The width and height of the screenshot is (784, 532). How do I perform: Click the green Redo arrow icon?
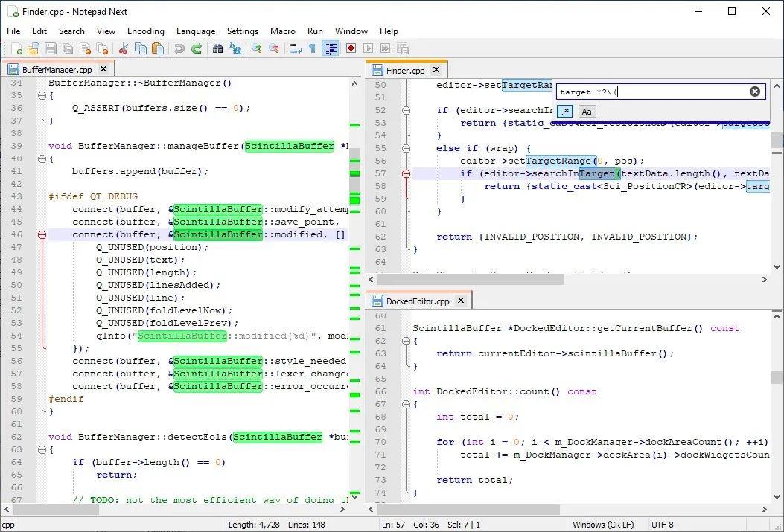[197, 48]
